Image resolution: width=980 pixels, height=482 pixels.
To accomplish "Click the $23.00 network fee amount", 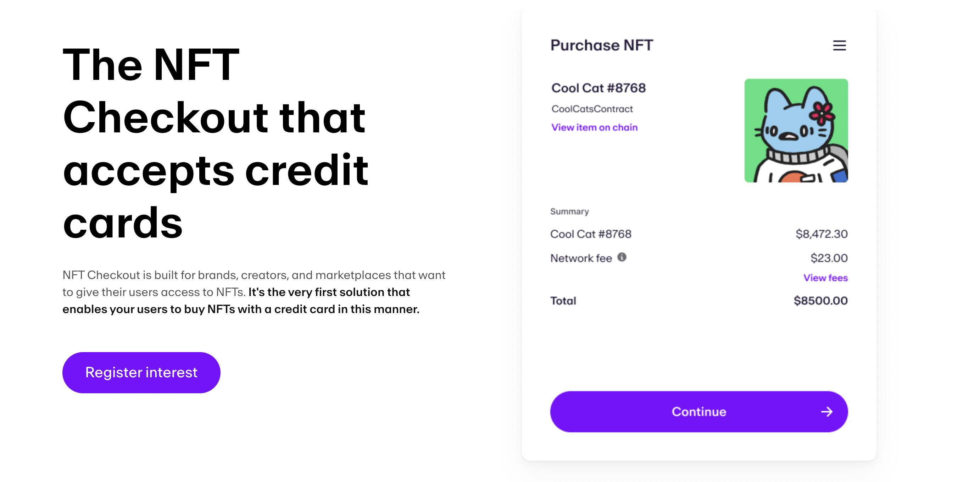I will click(829, 258).
